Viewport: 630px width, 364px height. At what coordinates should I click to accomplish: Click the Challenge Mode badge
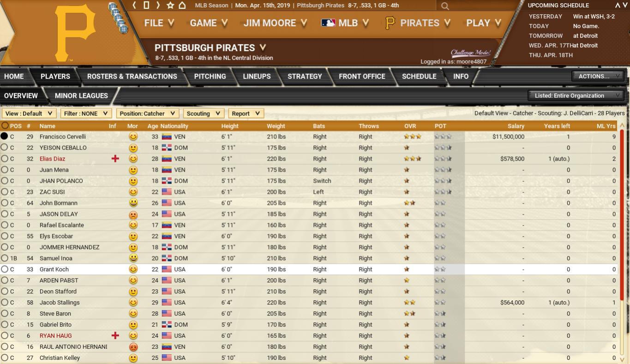click(470, 53)
